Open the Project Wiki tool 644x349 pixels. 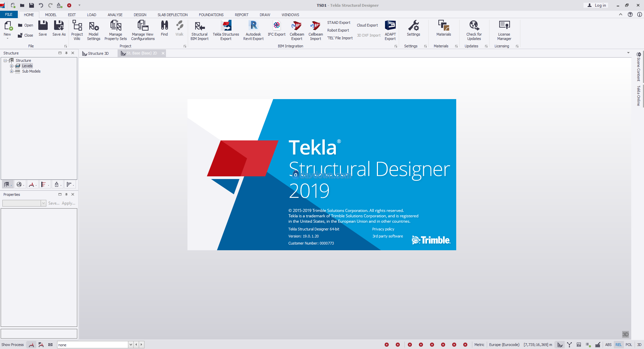pyautogui.click(x=77, y=30)
